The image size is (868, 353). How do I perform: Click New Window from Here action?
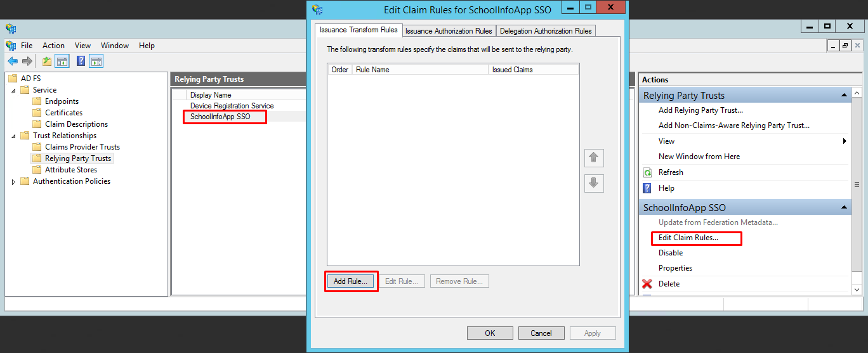pos(699,157)
